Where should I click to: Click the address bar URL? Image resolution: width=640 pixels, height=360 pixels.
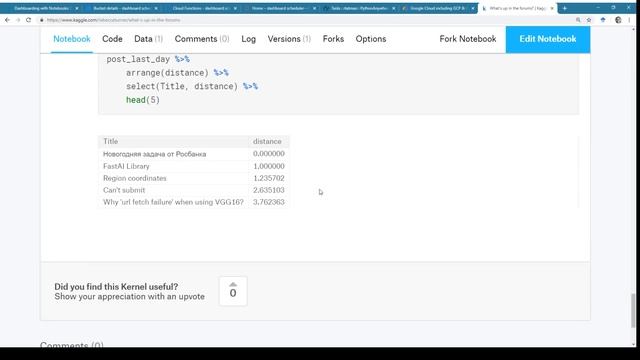(x=113, y=20)
